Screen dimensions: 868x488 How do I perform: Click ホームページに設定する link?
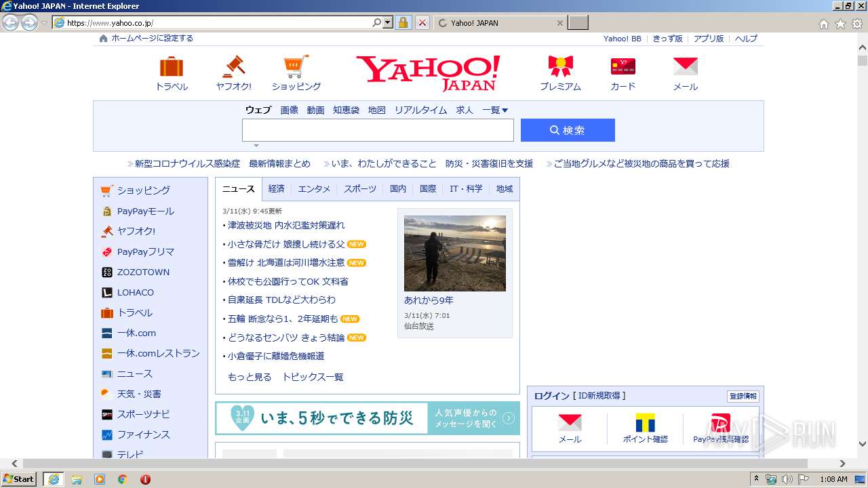coord(152,39)
